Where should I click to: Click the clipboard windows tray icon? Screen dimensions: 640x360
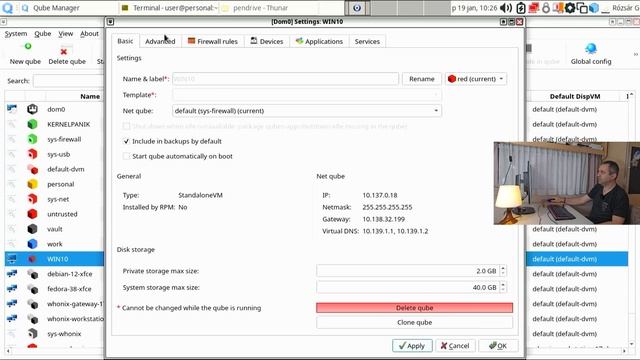(x=582, y=8)
